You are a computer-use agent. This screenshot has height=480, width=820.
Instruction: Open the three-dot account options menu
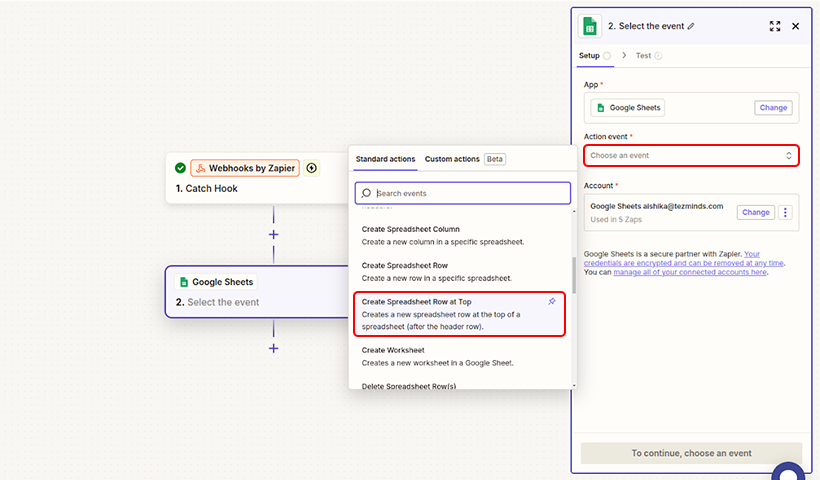[x=785, y=212]
